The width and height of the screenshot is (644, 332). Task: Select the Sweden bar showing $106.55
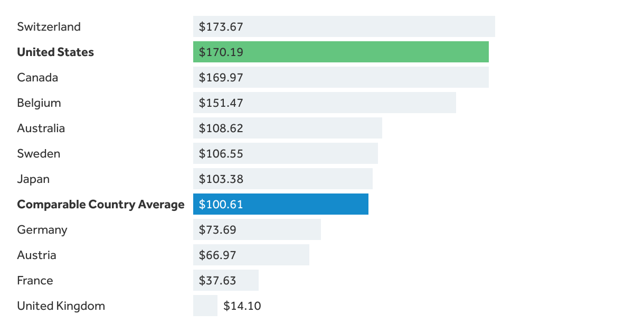coord(285,153)
